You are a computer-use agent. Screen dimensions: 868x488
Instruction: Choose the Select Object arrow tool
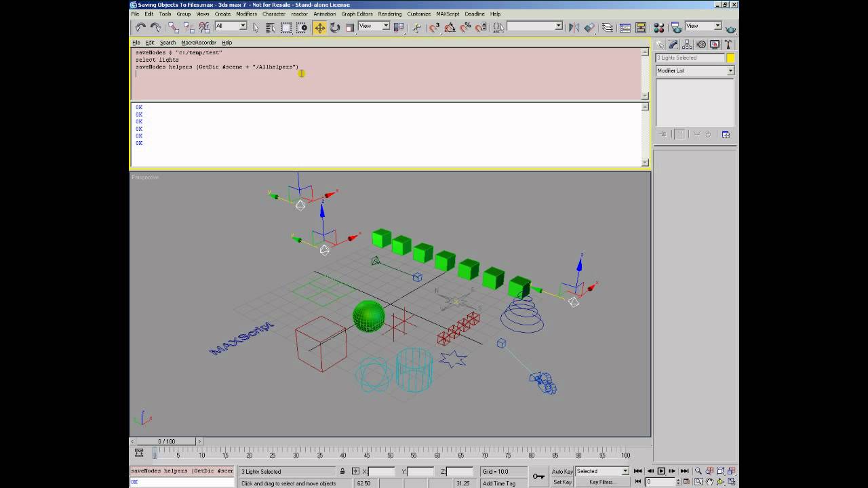[x=256, y=28]
